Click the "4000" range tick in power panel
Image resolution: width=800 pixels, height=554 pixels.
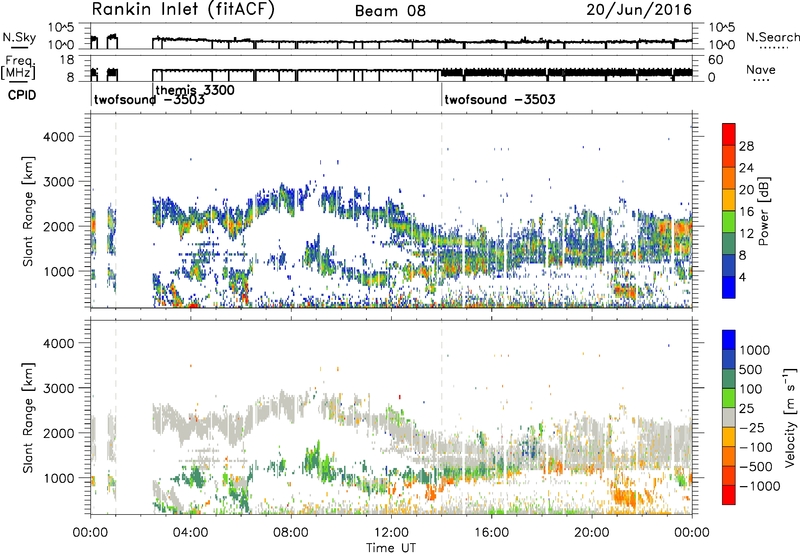(58, 137)
